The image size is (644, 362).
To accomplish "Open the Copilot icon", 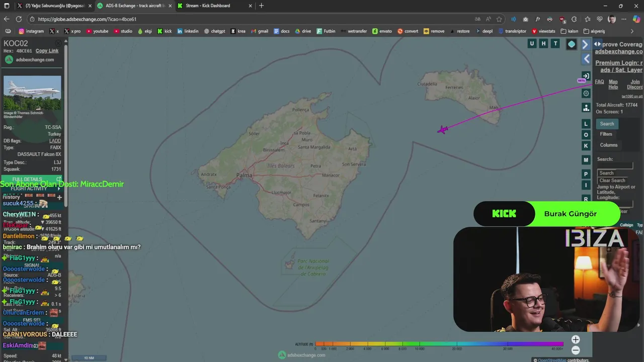I will coord(637,19).
